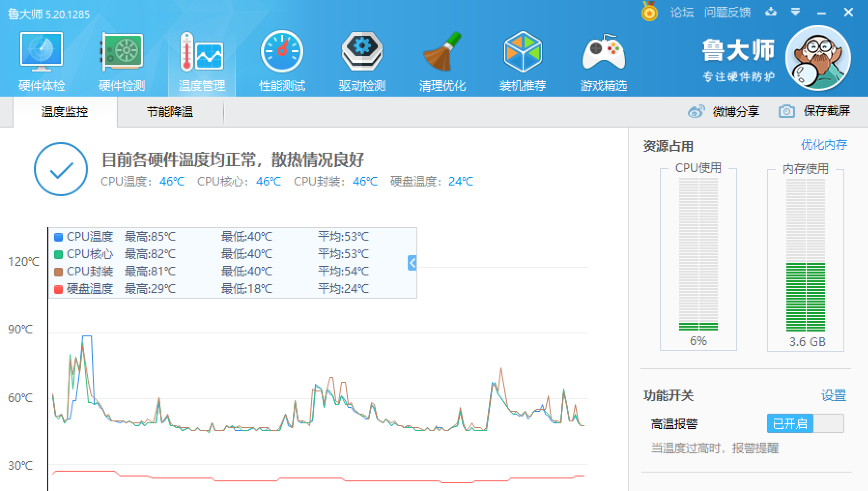Viewport: 868px width, 491px height.
Task: Click the gold medal icon
Action: click(650, 11)
